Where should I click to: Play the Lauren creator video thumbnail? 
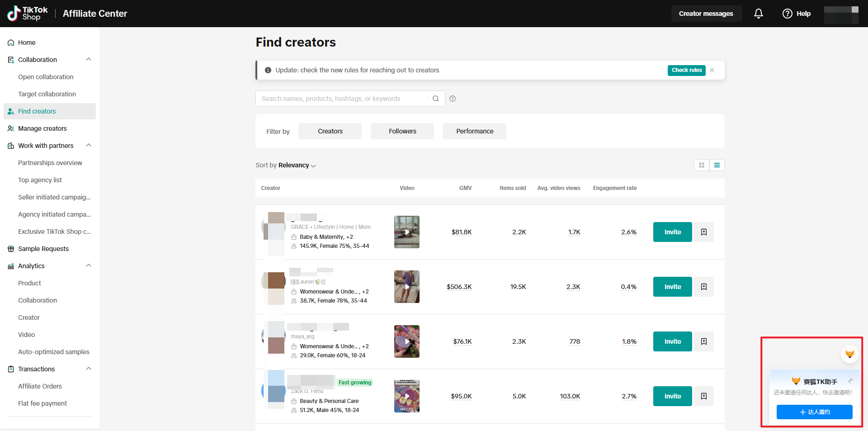pyautogui.click(x=407, y=287)
